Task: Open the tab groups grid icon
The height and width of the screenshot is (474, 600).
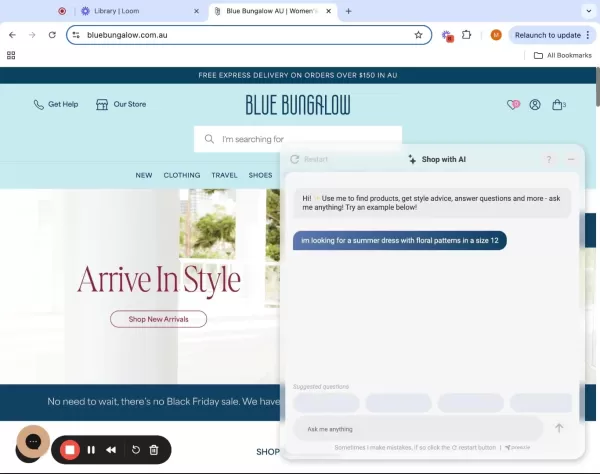Action: click(x=11, y=55)
